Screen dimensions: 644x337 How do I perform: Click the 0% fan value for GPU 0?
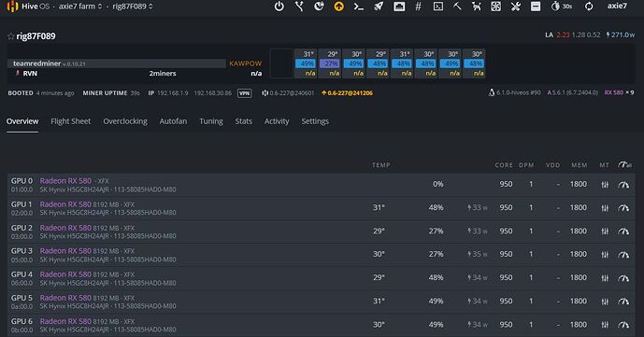pyautogui.click(x=437, y=184)
